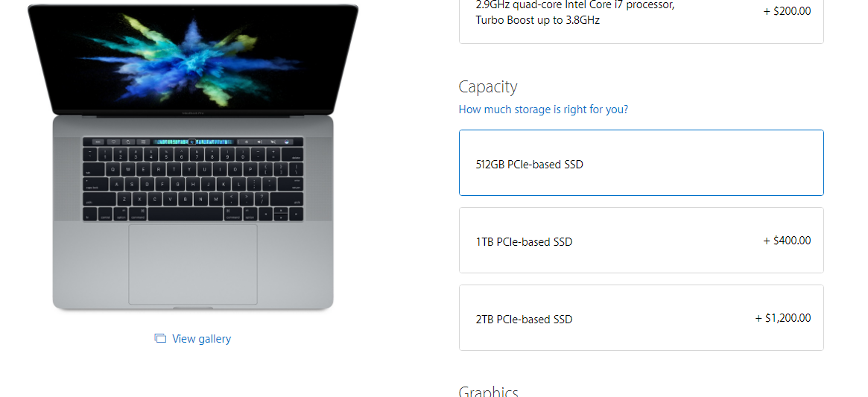Click the Touch Bar strip in the MacBook image
The width and height of the screenshot is (868, 397).
click(193, 142)
